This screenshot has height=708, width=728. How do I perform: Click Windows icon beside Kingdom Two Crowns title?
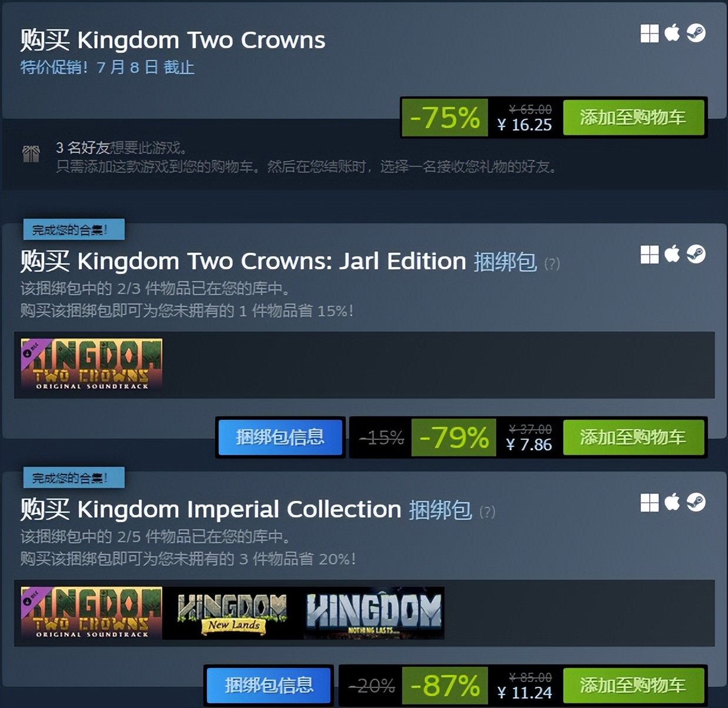tap(649, 34)
